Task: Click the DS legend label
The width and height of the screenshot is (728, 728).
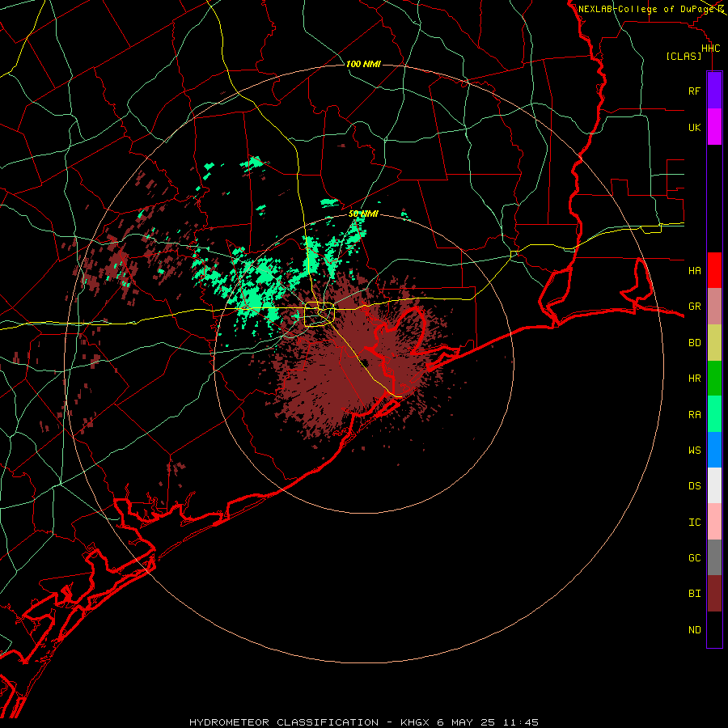Action: 695,486
